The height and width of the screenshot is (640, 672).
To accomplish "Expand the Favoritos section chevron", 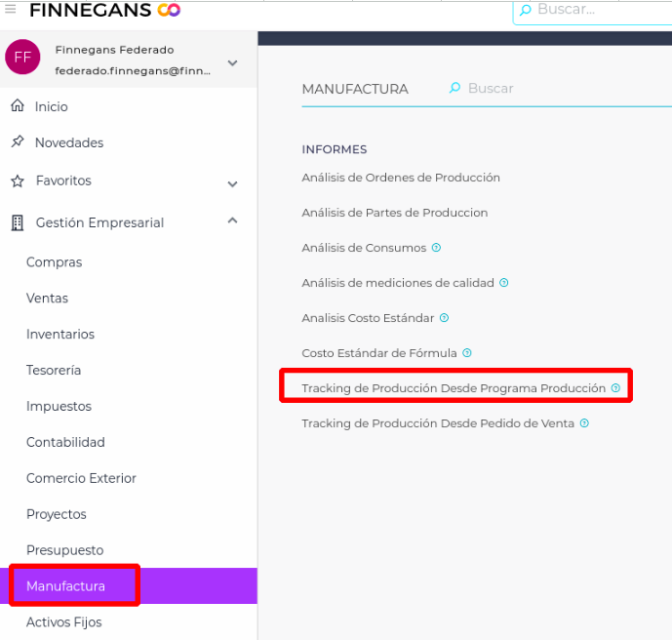I will 232,183.
